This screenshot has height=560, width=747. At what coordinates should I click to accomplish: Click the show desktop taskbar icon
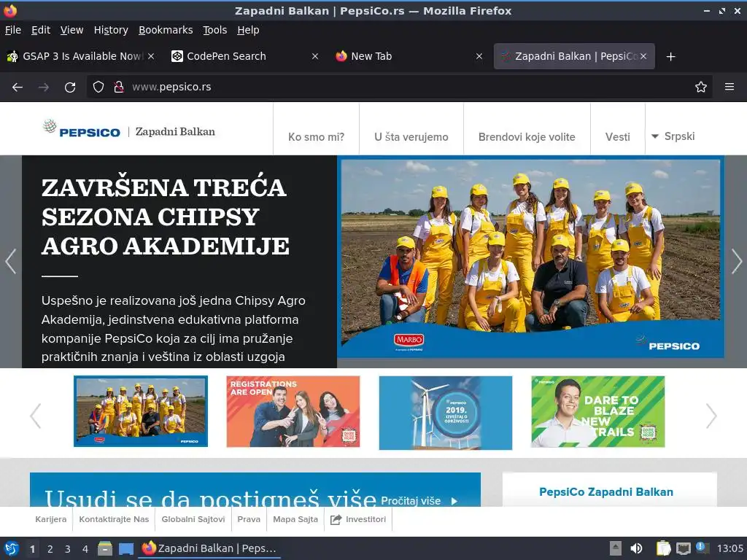pyautogui.click(x=125, y=548)
